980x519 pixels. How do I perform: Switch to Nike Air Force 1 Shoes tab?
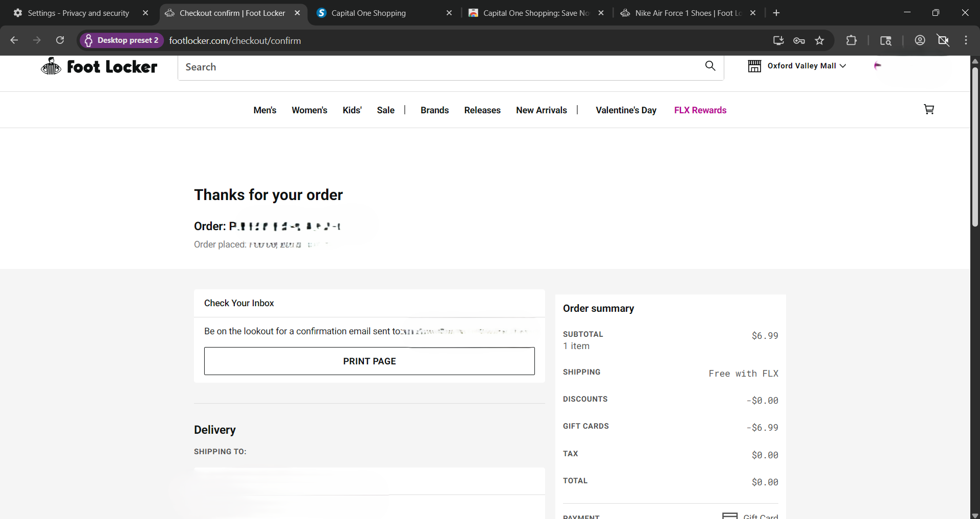(688, 13)
